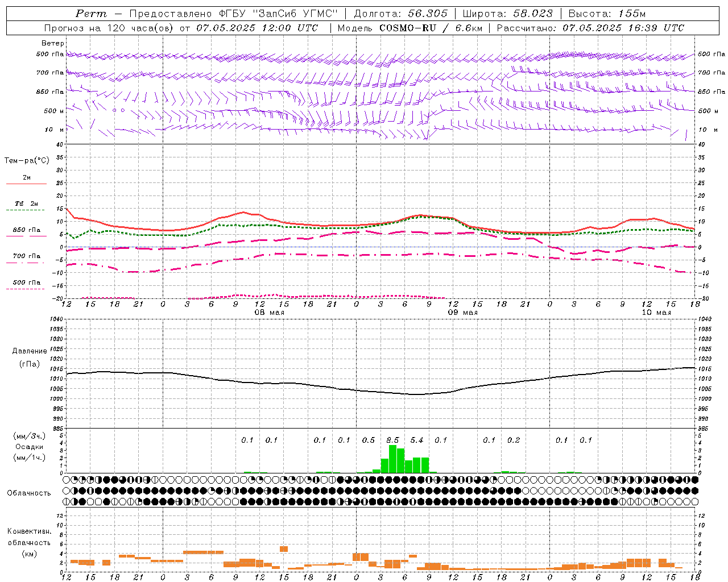Screen dimensions: 728x582
Task: Click the '10 мая' date label
Action: click(x=656, y=313)
